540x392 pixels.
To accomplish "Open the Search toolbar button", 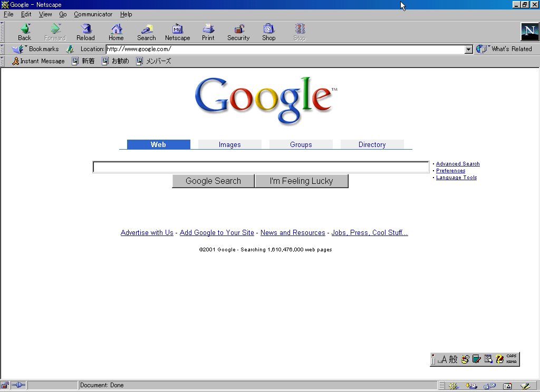I will coord(147,32).
